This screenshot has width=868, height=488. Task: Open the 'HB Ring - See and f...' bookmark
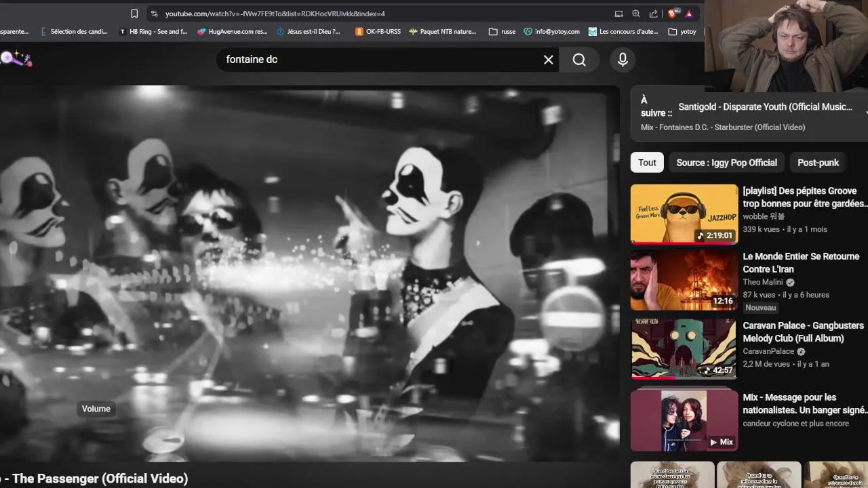click(x=153, y=31)
